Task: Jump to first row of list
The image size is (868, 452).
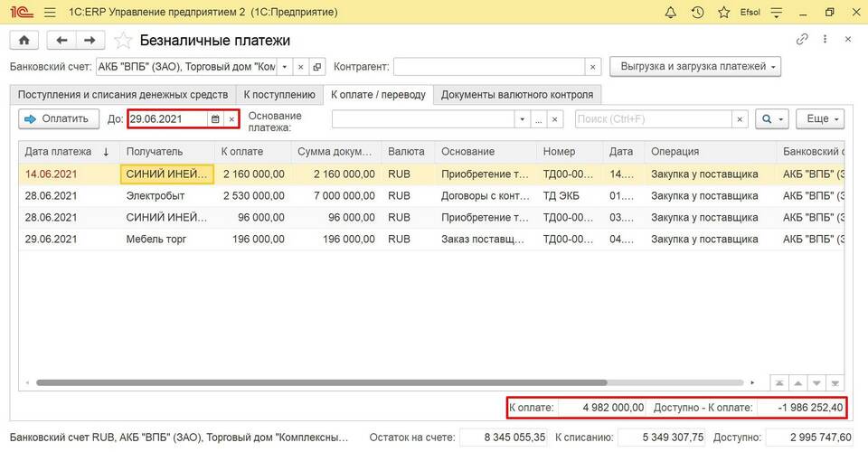Action: tap(779, 383)
